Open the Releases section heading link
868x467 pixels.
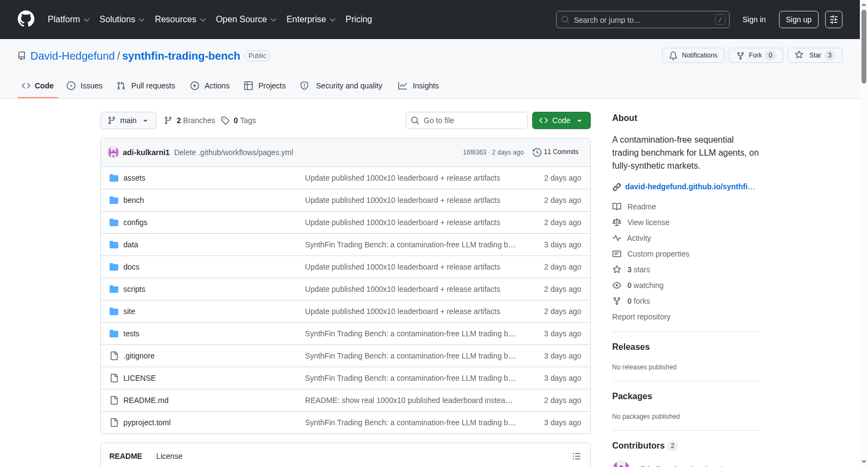pyautogui.click(x=631, y=347)
